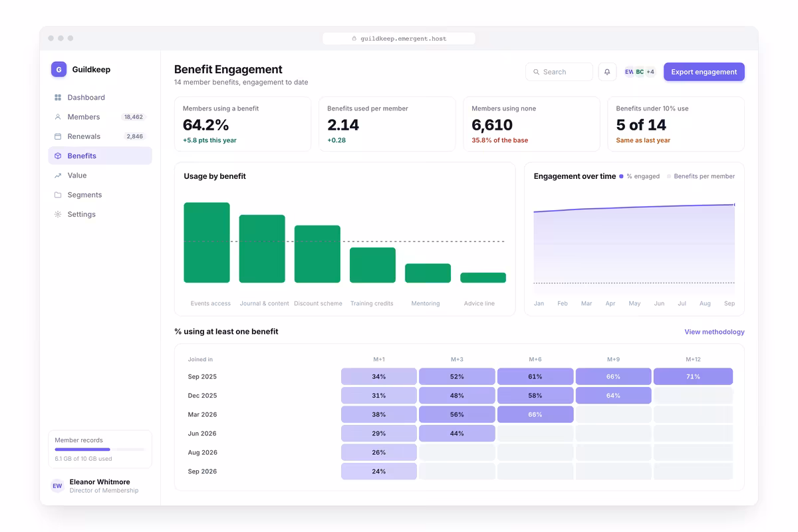Click the Advice line bar
The image size is (798, 532).
[x=483, y=278]
